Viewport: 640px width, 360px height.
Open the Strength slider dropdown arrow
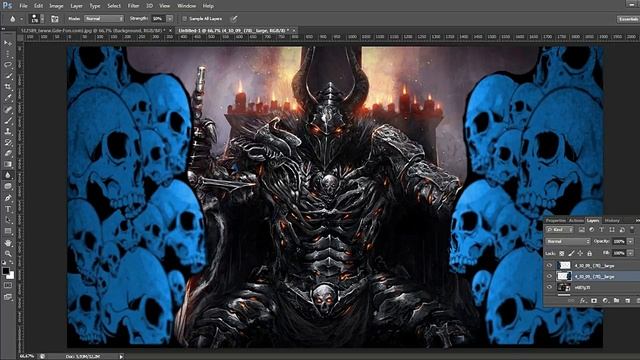pyautogui.click(x=169, y=19)
